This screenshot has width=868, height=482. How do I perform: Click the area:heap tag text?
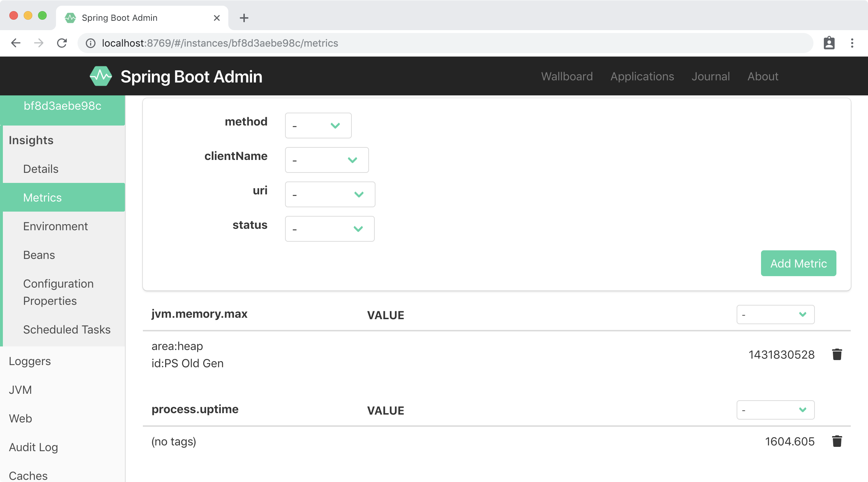177,346
